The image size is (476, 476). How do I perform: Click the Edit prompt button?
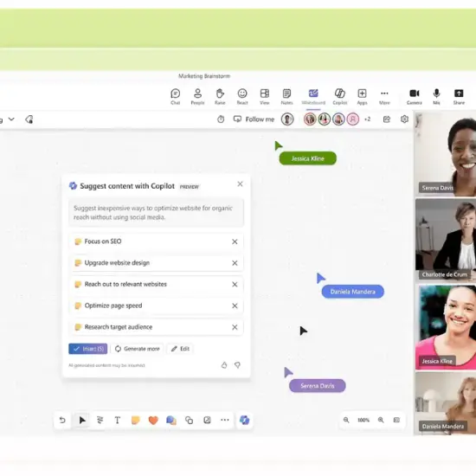tap(180, 349)
